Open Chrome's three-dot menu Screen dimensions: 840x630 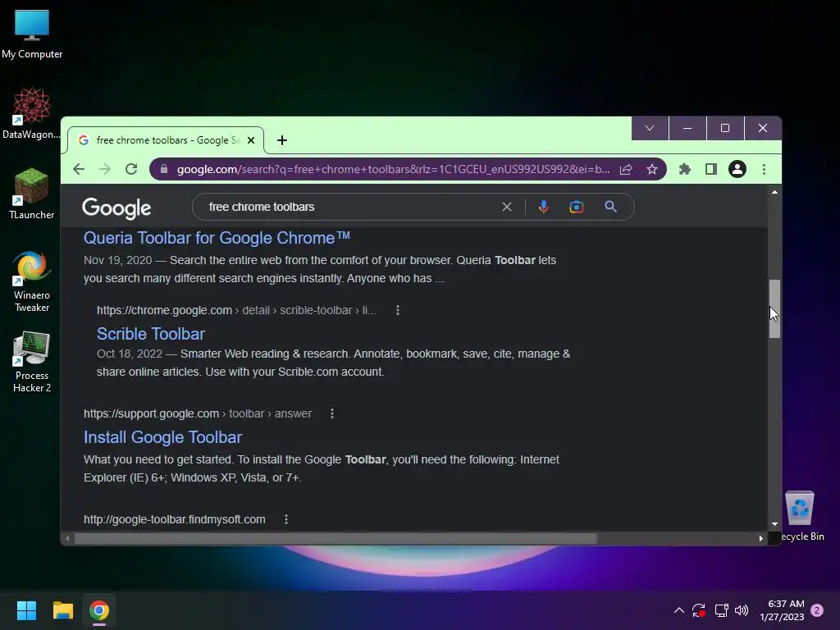click(x=764, y=169)
